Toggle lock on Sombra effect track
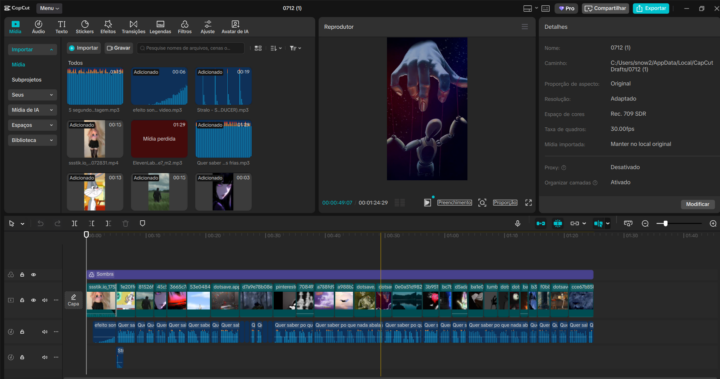 tap(22, 275)
